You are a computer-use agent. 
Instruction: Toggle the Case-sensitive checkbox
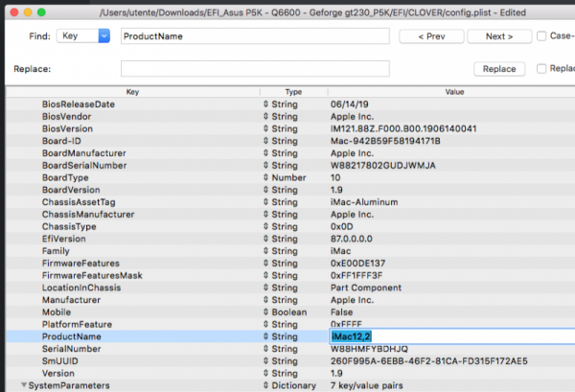click(543, 36)
